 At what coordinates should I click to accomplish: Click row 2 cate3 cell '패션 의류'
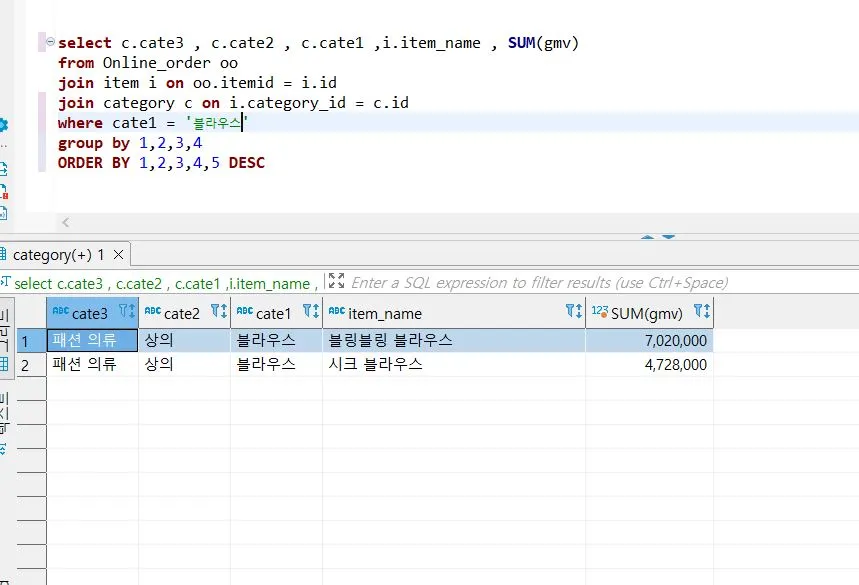pyautogui.click(x=92, y=364)
